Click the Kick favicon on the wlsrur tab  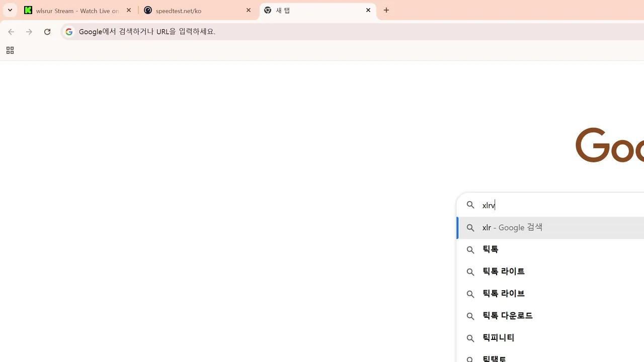(28, 11)
